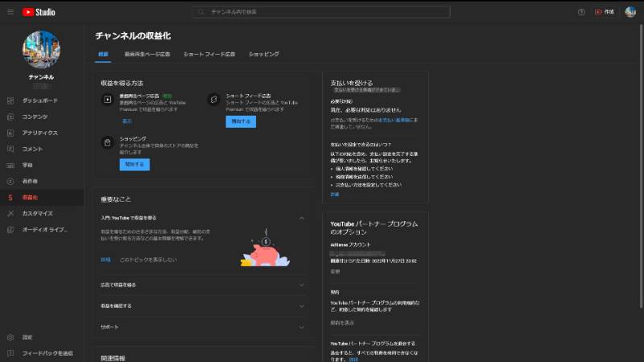Open the help question-mark icon
644x362 pixels.
pos(581,12)
